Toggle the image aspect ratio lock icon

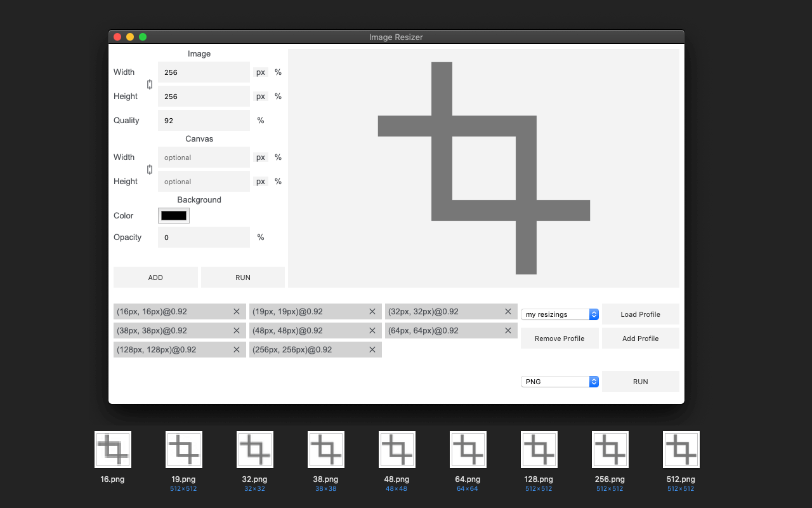pos(150,84)
